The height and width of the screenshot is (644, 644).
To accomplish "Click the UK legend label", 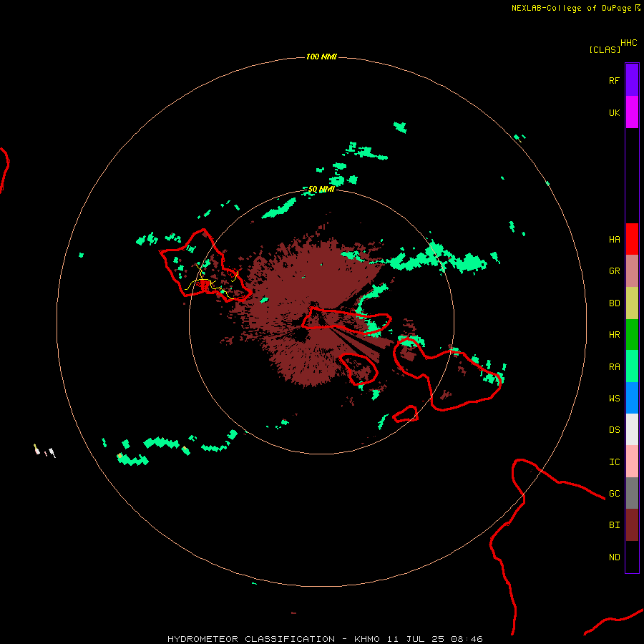I will (x=614, y=112).
